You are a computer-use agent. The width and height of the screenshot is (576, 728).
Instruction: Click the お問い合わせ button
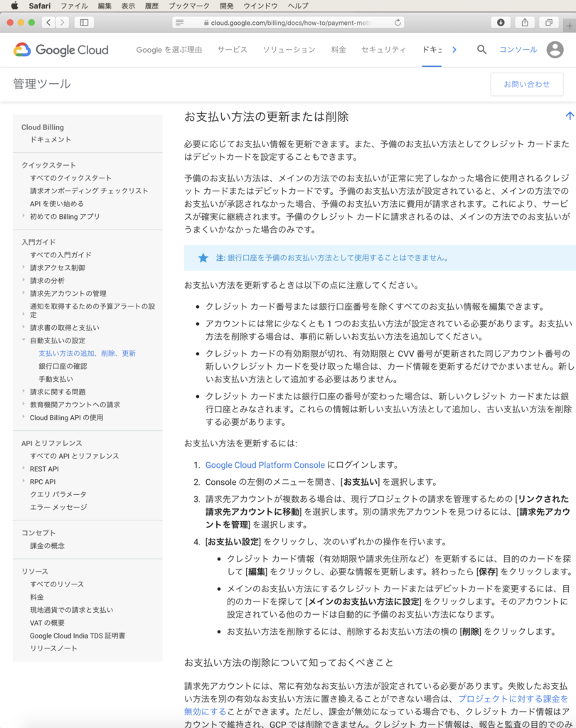[528, 84]
